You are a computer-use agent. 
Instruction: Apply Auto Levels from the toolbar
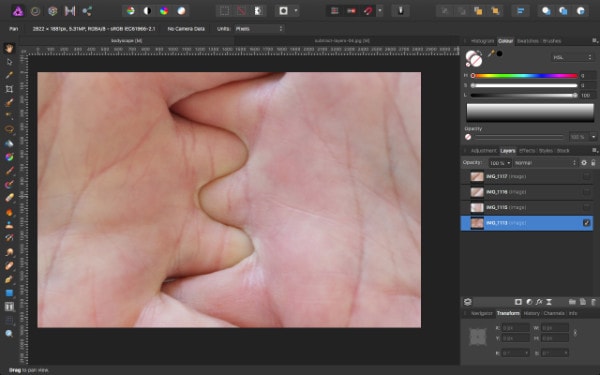130,11
